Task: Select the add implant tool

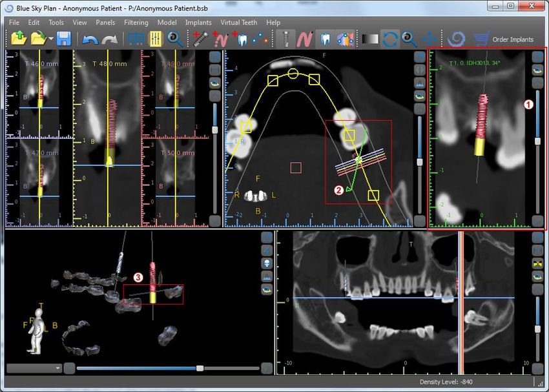Action: tap(201, 39)
